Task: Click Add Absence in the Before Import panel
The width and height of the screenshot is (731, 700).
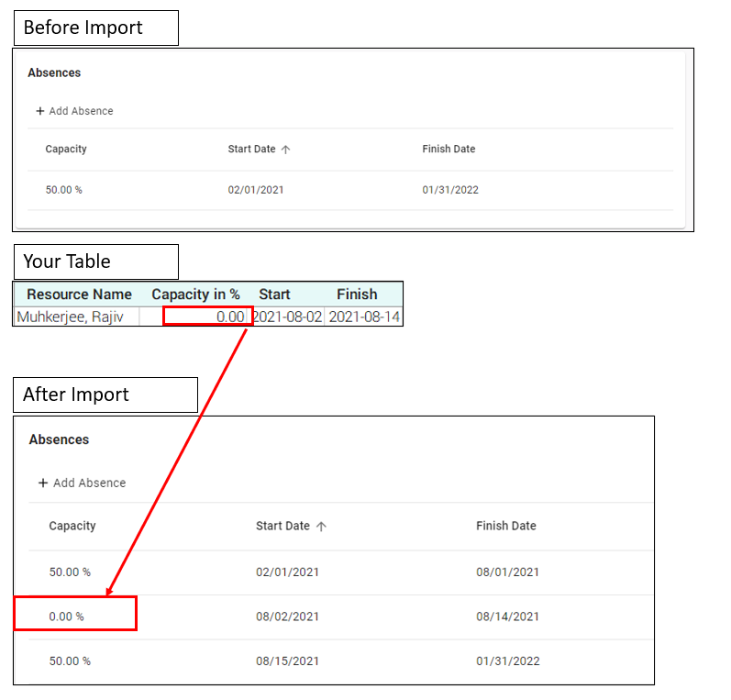Action: [x=75, y=111]
